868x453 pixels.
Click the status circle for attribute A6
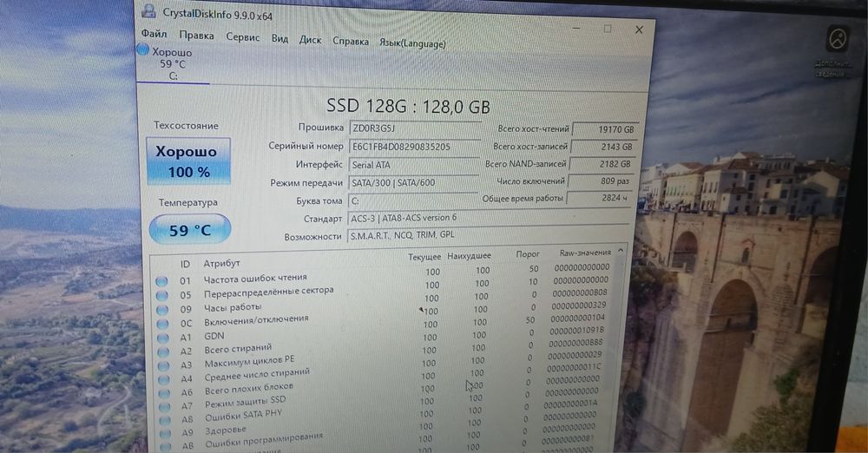tap(164, 394)
